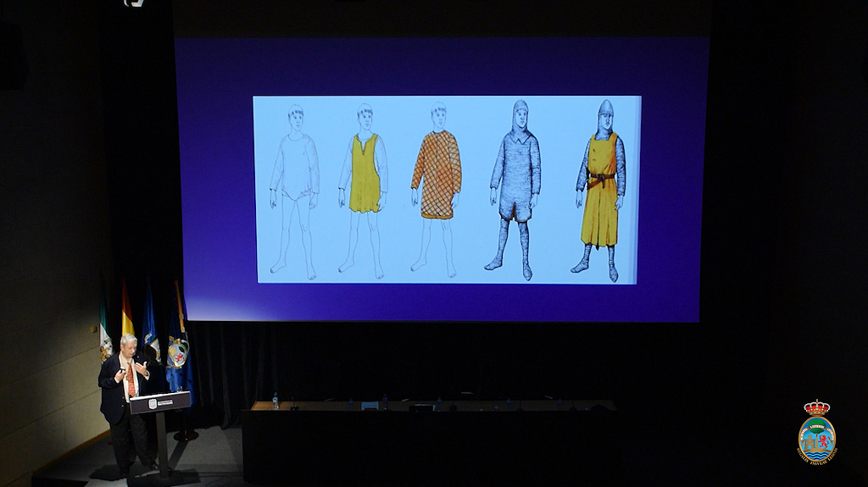The height and width of the screenshot is (487, 868).
Task: Click the water bottle at the table's left end
Action: click(275, 400)
